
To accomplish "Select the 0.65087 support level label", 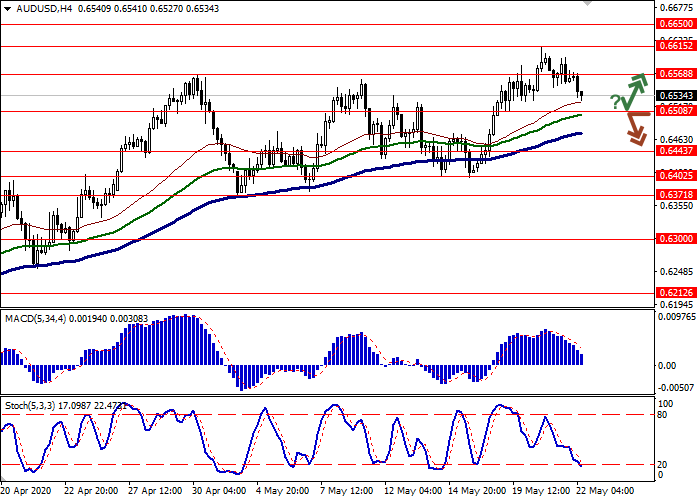I will point(676,111).
